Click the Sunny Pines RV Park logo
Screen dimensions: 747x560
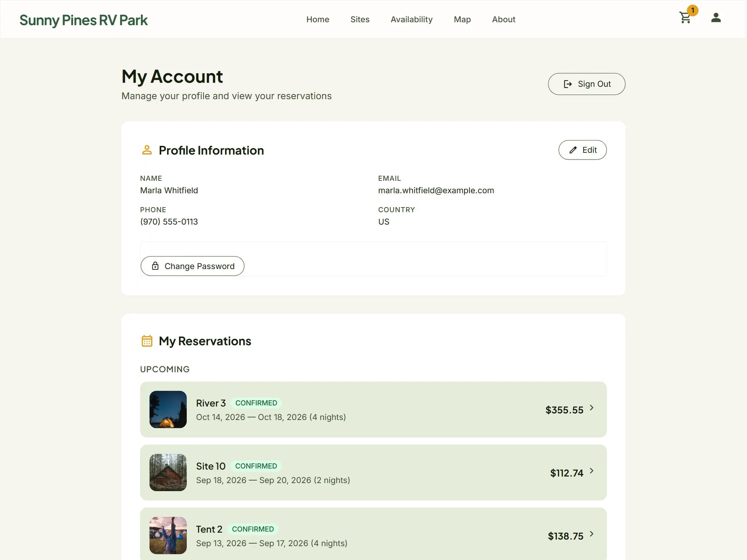84,20
